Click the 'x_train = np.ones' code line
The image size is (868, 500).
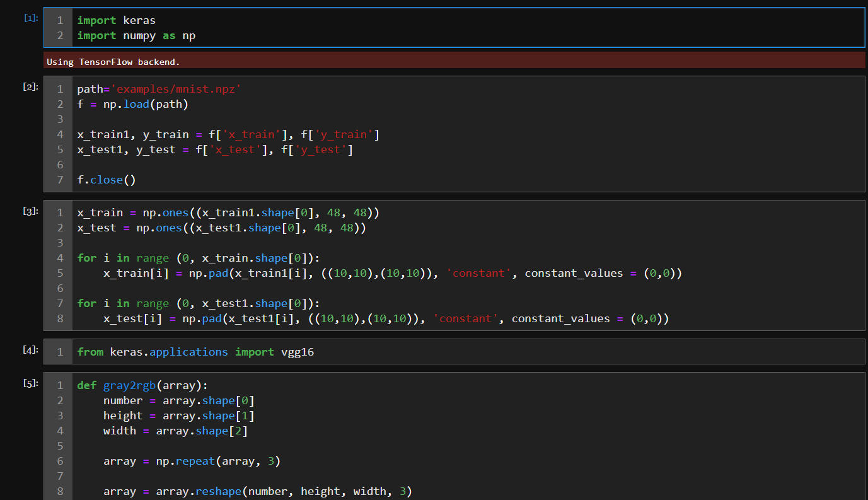tap(228, 213)
